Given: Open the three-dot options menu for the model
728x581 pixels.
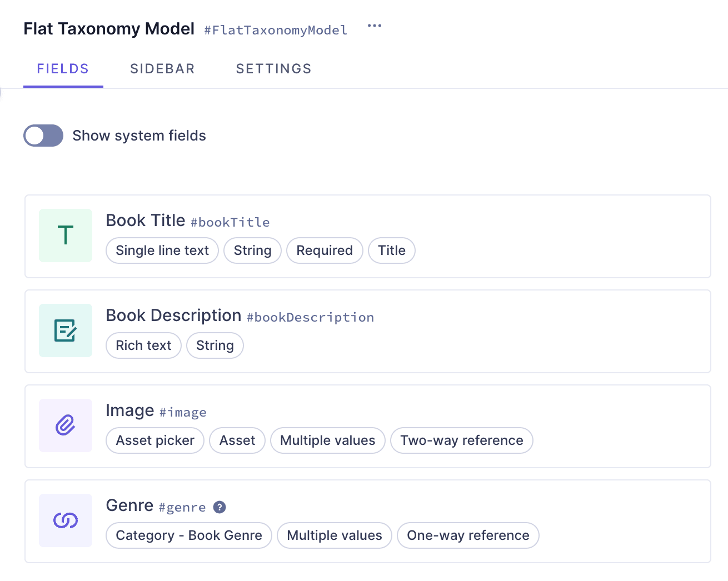Looking at the screenshot, I should pos(374,26).
